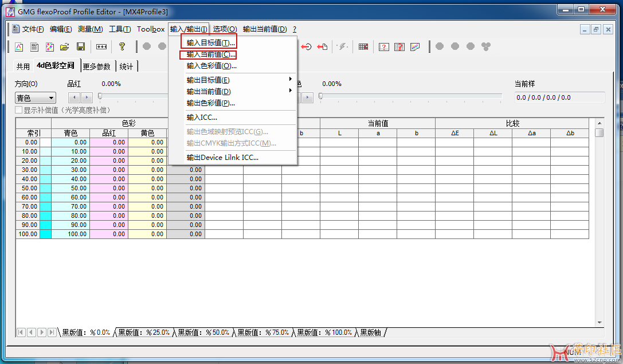623x364 pixels.
Task: Click the multicolor patch page toolbar icon
Action: (50, 47)
